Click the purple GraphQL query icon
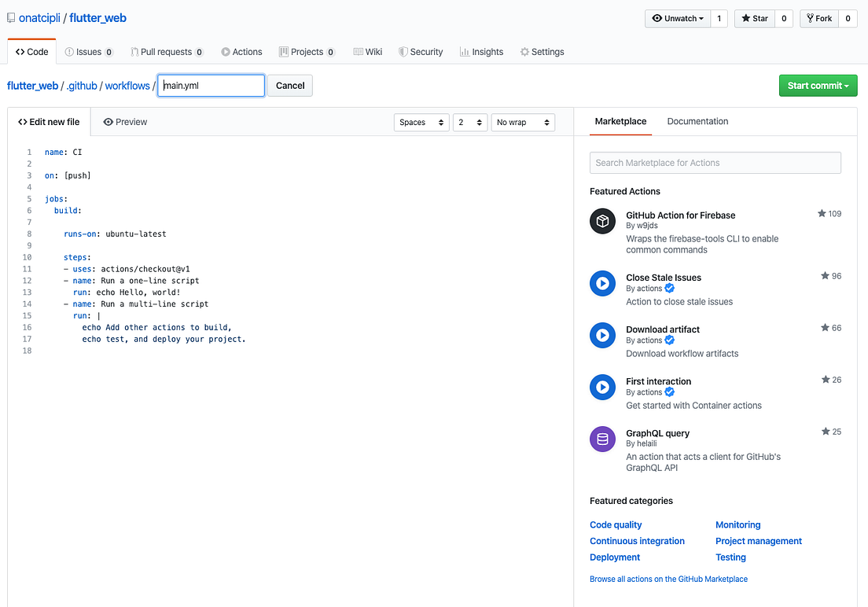Image resolution: width=868 pixels, height=607 pixels. tap(602, 439)
